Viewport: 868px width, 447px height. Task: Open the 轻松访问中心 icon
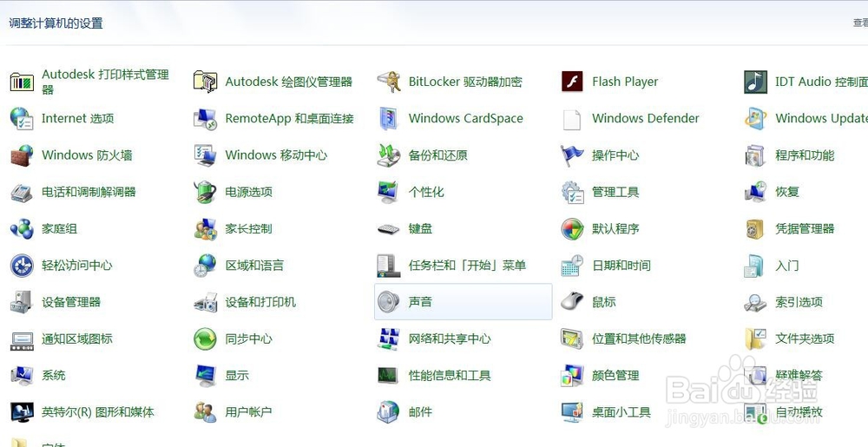(x=23, y=266)
